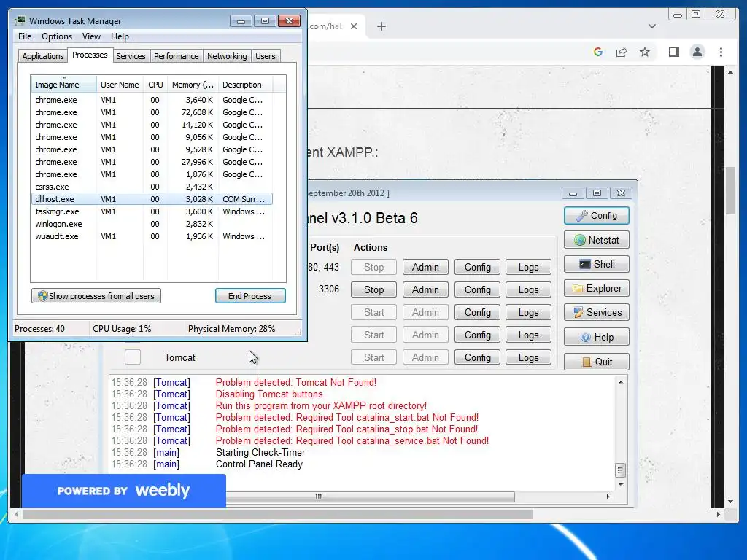This screenshot has height=560, width=747.
Task: Switch to the Services tab
Action: (131, 56)
